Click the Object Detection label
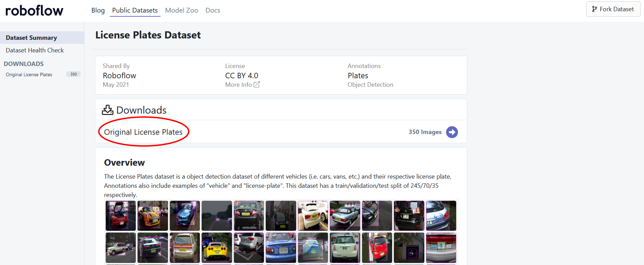Viewport: 644px width, 265px height. coord(370,85)
